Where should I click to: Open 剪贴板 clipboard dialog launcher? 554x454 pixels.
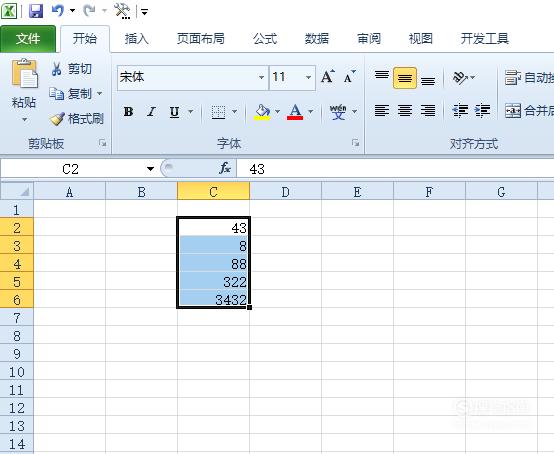point(103,143)
